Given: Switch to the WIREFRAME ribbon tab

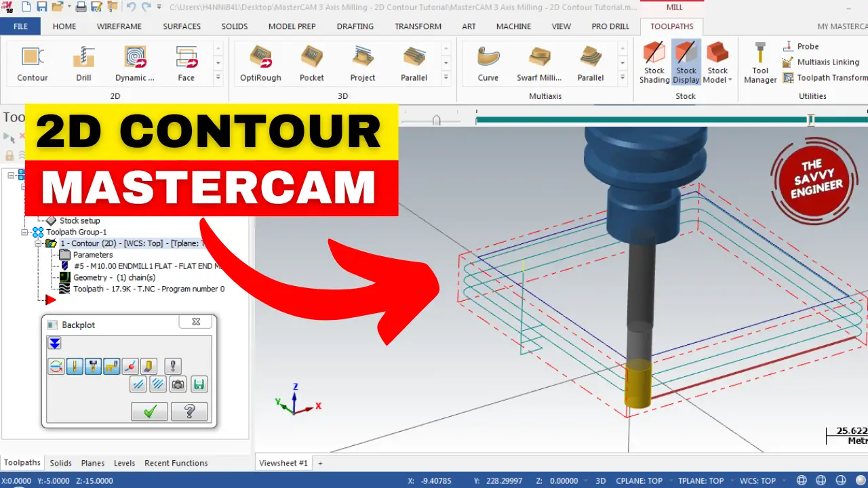Looking at the screenshot, I should click(119, 26).
